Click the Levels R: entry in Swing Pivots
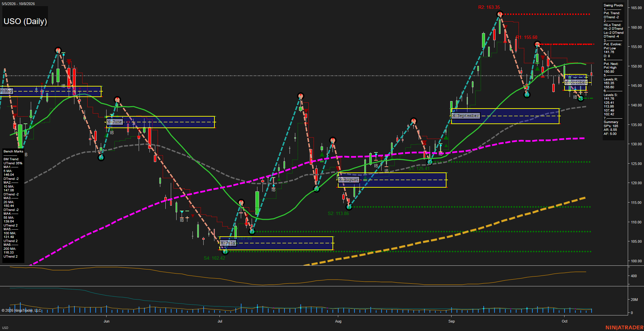Viewport: 644px width, 331px height. tap(611, 79)
